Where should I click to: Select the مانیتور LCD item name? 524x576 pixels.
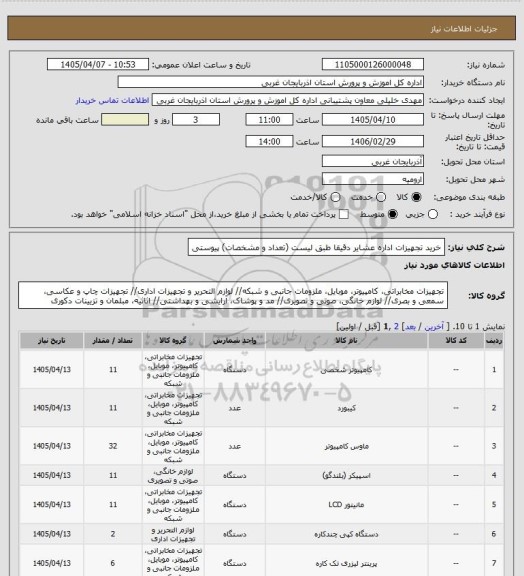[346, 505]
